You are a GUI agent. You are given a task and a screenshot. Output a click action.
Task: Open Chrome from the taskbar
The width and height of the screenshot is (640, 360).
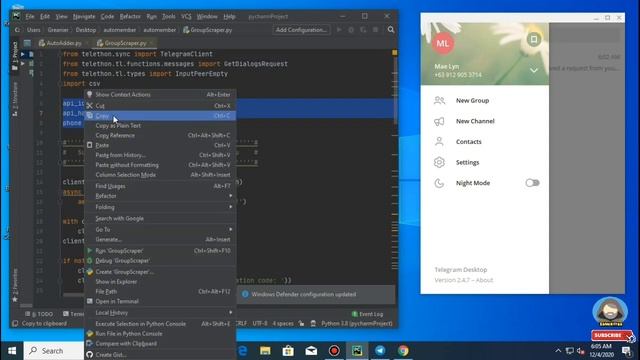(403, 351)
